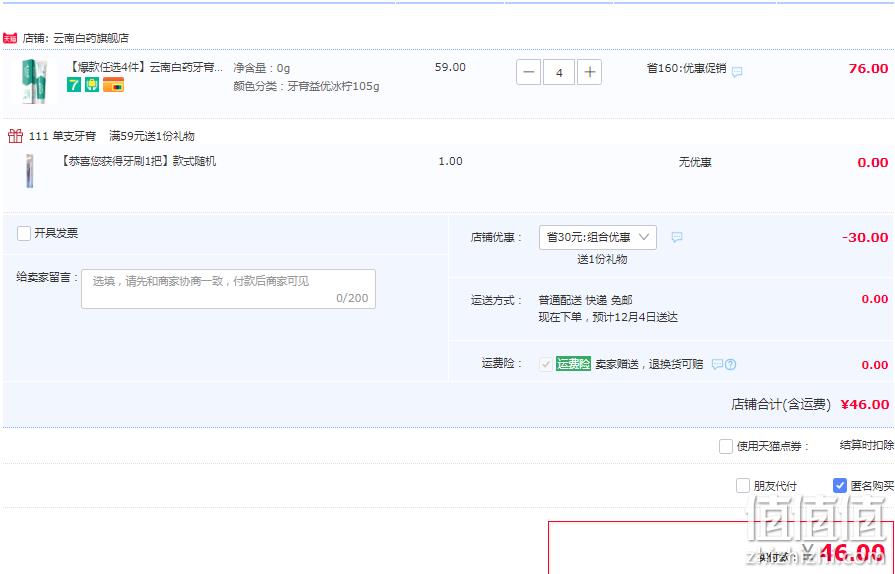Click the 现在下单,预计12月4日送达 delivery estimate
The image size is (895, 574).
coord(608,317)
